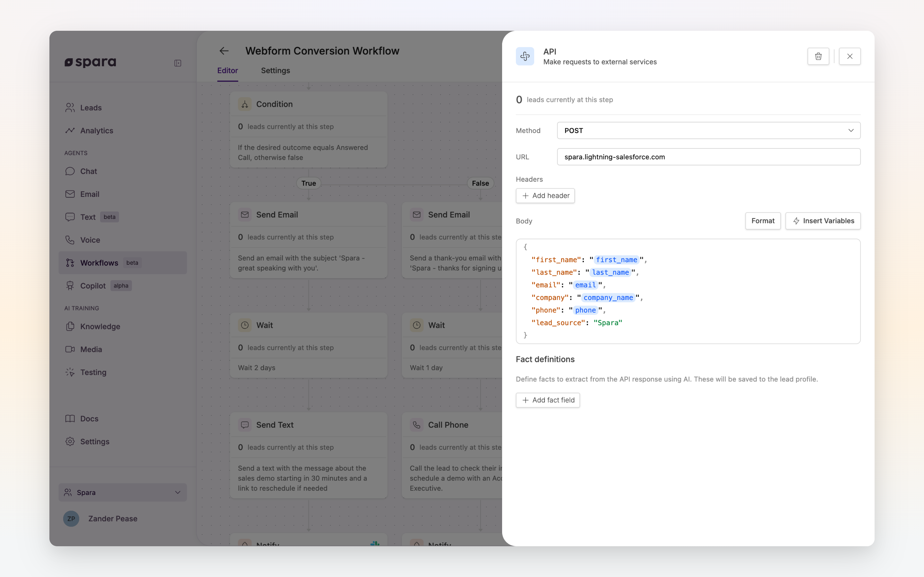Expand the Method POST dropdown

(708, 130)
